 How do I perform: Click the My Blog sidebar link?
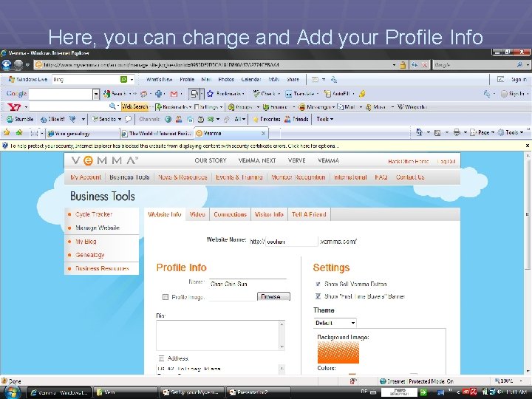pyautogui.click(x=86, y=242)
